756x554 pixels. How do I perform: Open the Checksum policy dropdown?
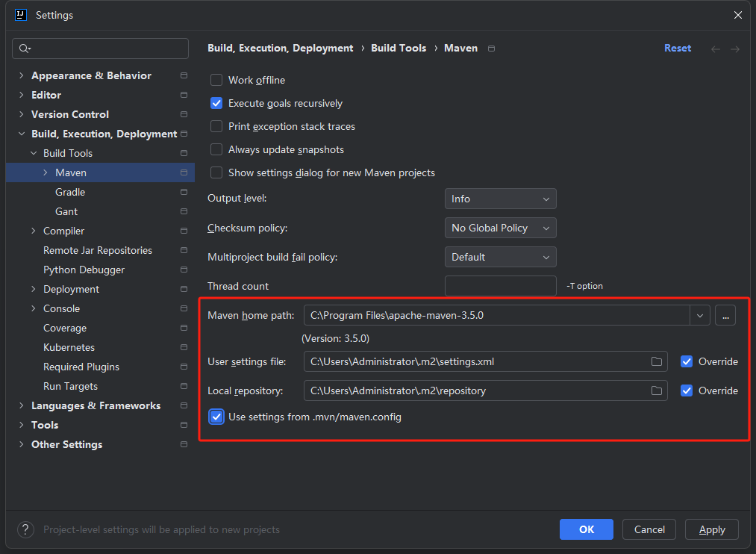click(501, 228)
